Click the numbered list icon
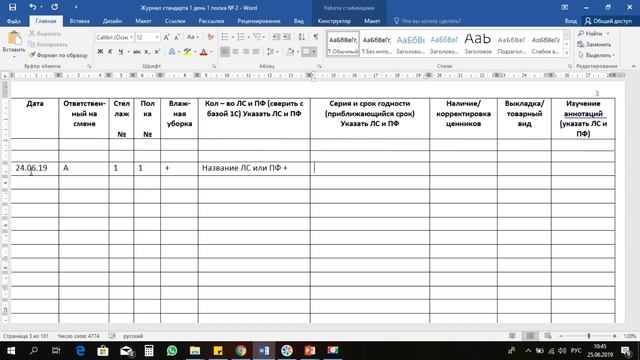The image size is (640, 360). coord(241,37)
